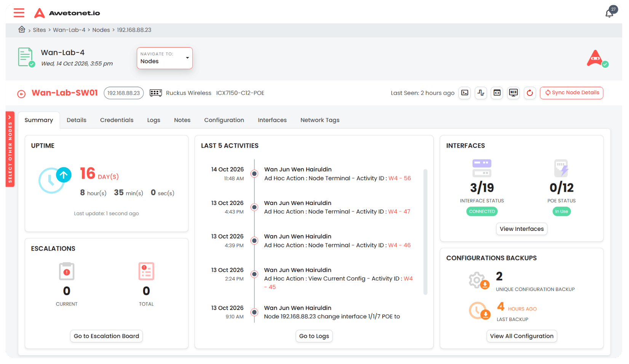This screenshot has width=629, height=364.
Task: Click the unique configuration backup gear icon
Action: [x=479, y=280]
